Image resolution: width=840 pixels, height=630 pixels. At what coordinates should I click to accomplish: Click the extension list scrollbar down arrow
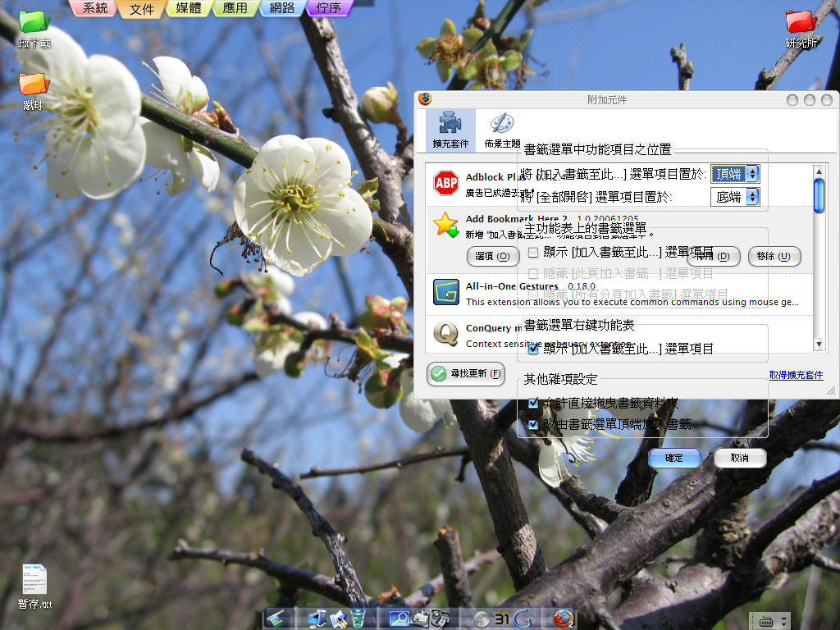[x=819, y=345]
